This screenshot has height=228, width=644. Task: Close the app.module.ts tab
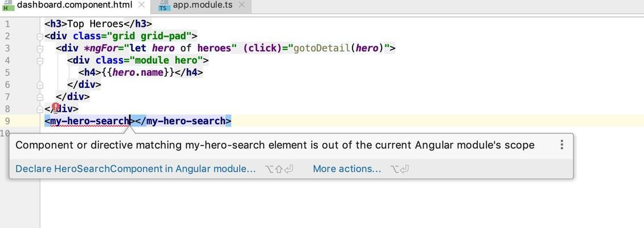[241, 5]
